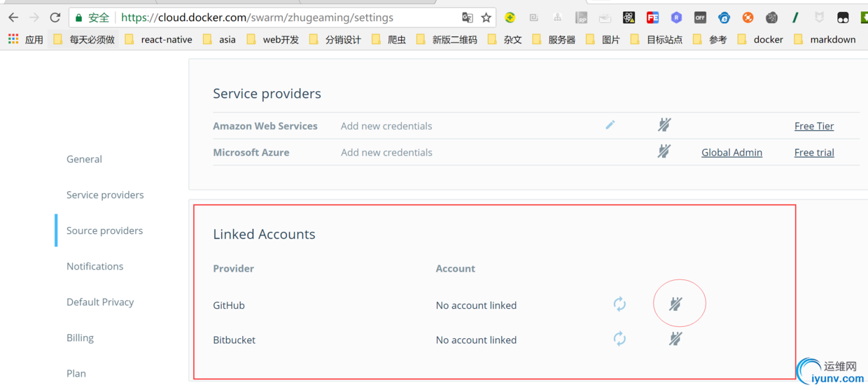Click No account linked in GitHub row

pos(476,305)
